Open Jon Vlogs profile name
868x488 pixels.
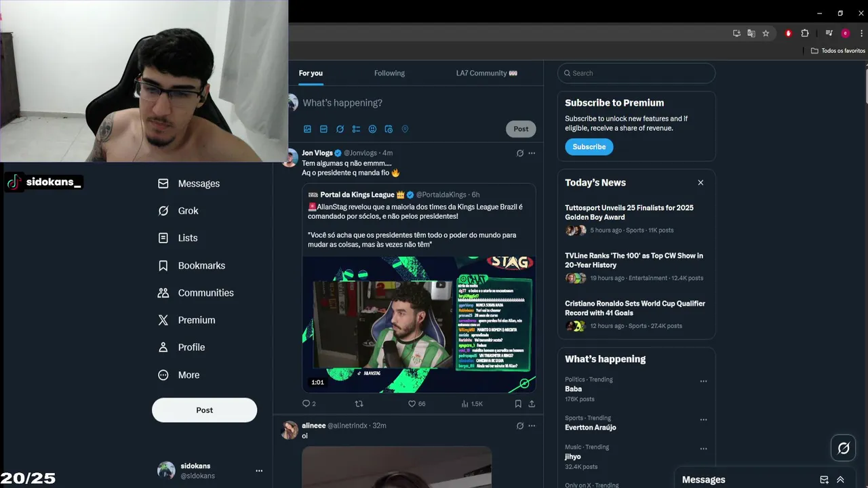(317, 153)
